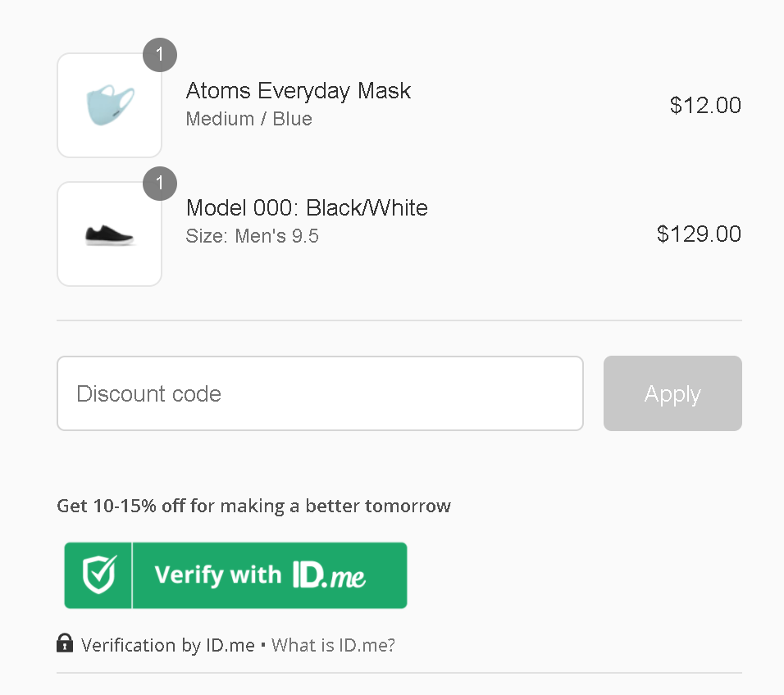Screen dimensions: 784x695
Task: Click quantity badge on the mask item
Action: [160, 55]
